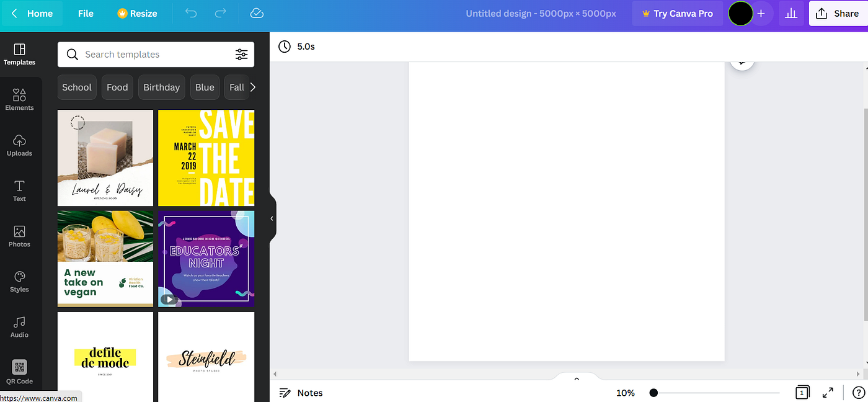Open the File menu

coord(86,13)
